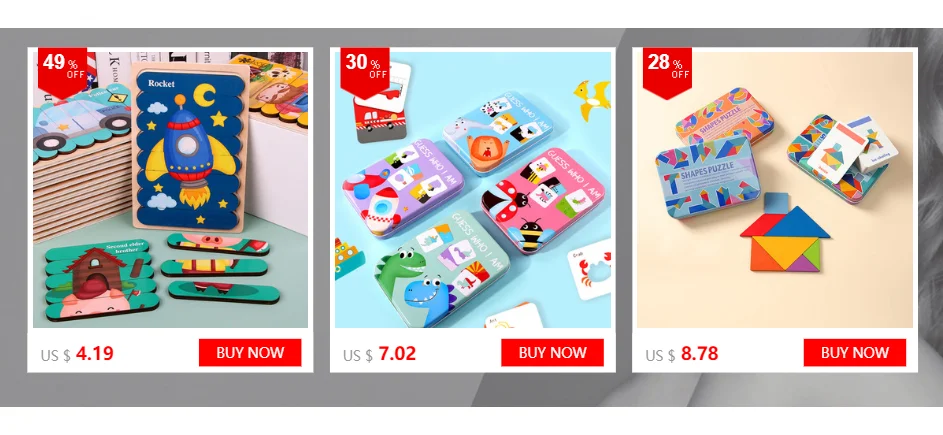Open the Guess Who I Am tins image
The image size is (943, 435).
[473, 190]
